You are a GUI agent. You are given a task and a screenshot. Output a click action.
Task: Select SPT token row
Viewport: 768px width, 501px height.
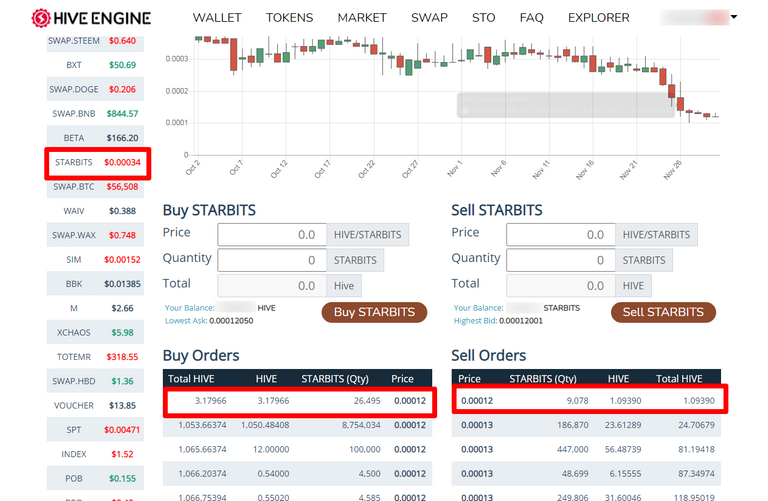click(x=95, y=429)
